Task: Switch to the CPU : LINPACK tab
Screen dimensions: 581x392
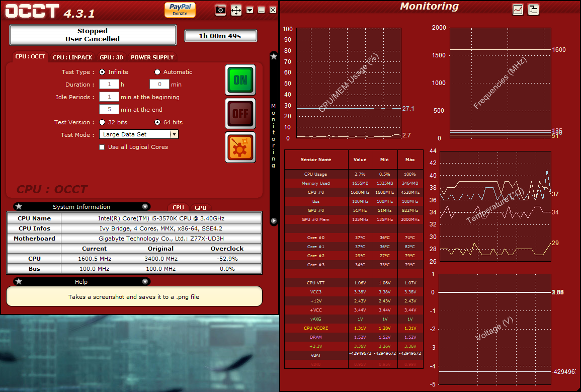Action: tap(72, 57)
